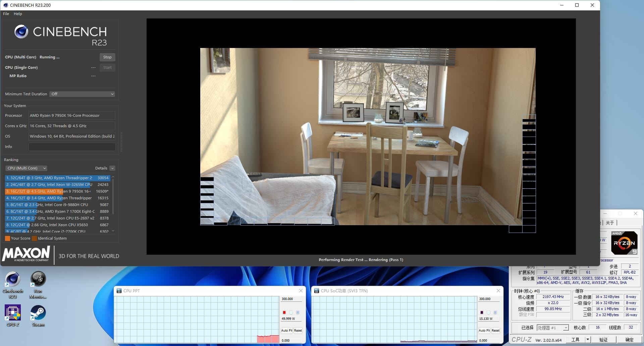
Task: Open the File menu
Action: (6, 14)
